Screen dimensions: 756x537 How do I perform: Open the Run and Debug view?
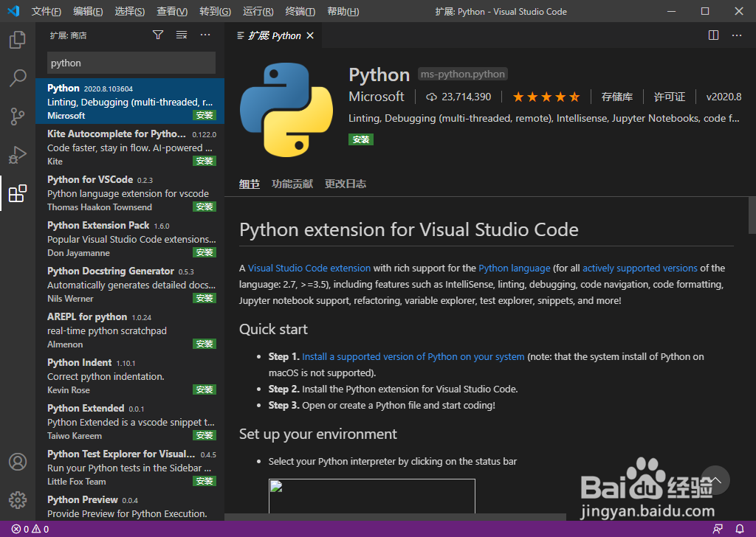(x=18, y=155)
